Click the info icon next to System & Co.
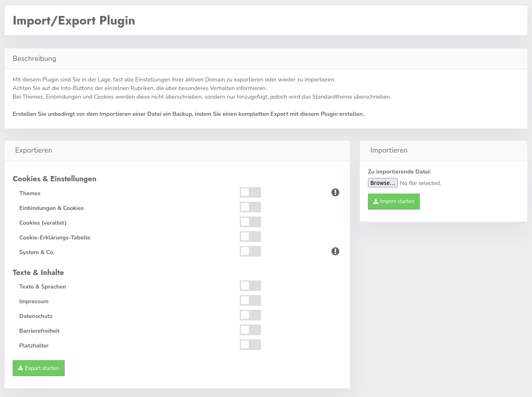 click(x=335, y=251)
